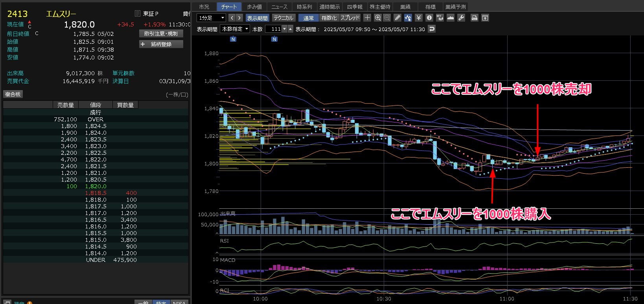The height and width of the screenshot is (304, 644).
Task: Click the 銘柄登録 button
Action: click(161, 44)
